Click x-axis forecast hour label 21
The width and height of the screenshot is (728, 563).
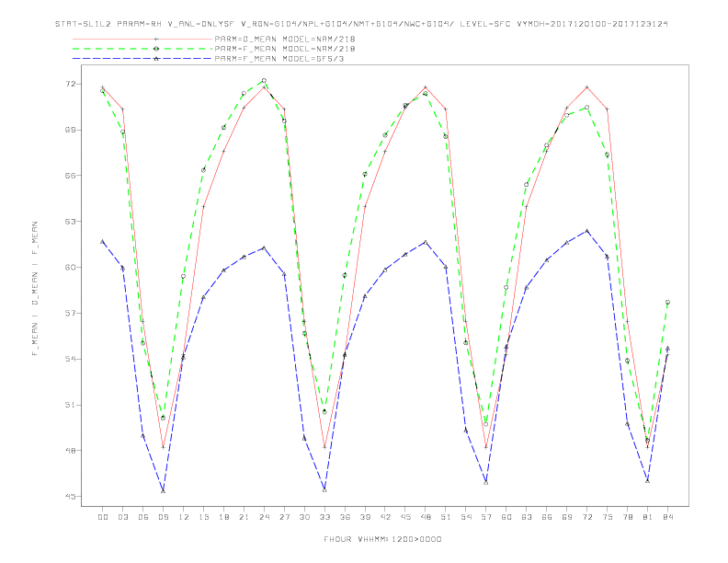pyautogui.click(x=244, y=517)
